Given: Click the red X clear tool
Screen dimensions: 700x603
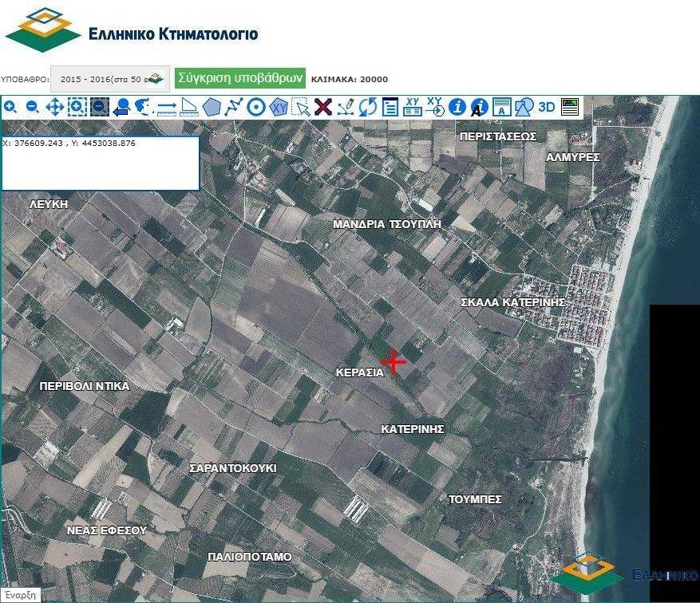Looking at the screenshot, I should [323, 106].
